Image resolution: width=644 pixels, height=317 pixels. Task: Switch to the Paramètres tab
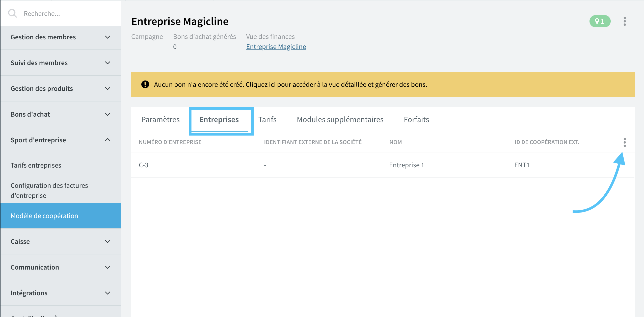[160, 119]
